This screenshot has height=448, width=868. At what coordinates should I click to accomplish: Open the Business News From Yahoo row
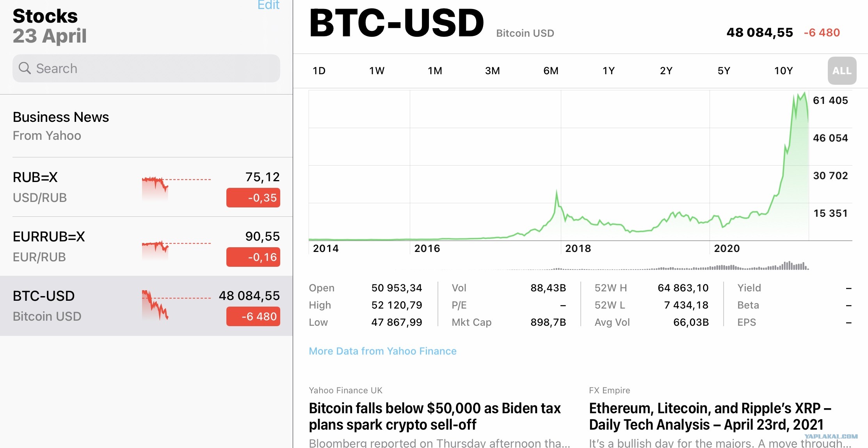tap(146, 126)
